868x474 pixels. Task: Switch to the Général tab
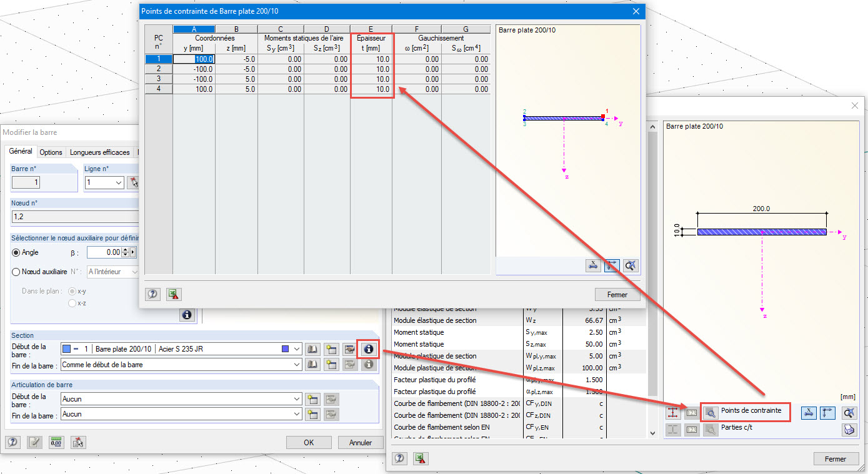tap(21, 152)
